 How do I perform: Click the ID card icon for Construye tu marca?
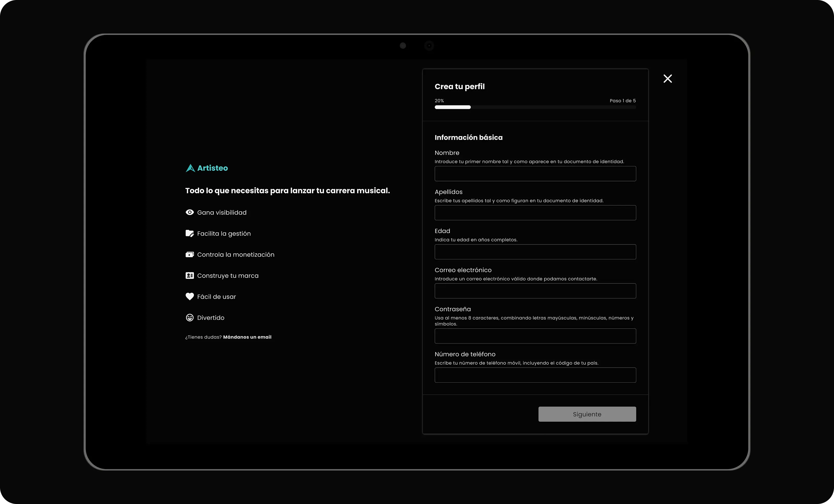tap(189, 275)
